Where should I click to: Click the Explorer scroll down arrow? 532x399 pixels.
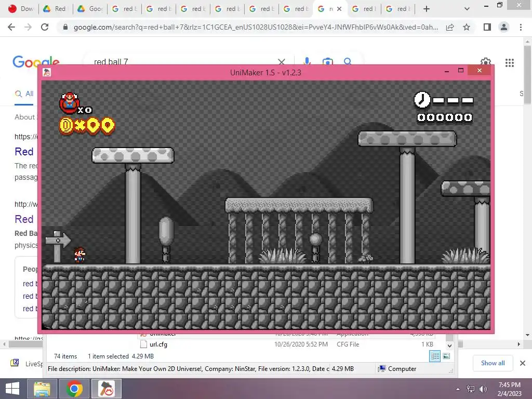(x=449, y=345)
